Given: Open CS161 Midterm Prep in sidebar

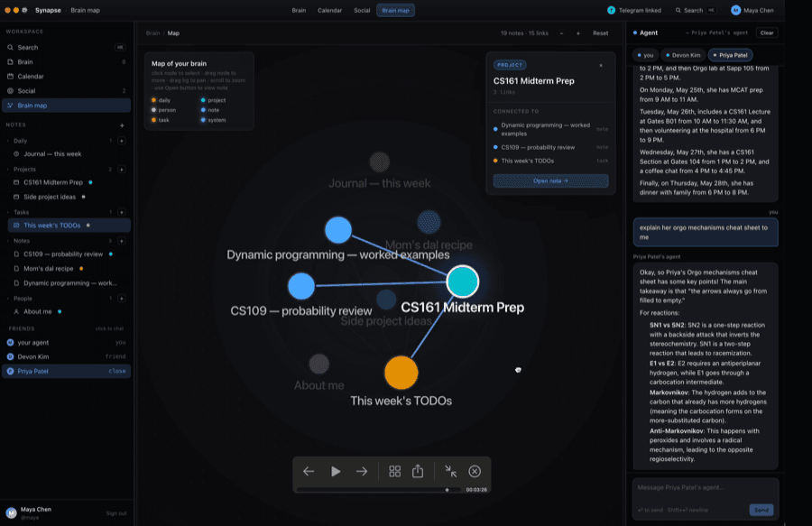Looking at the screenshot, I should (x=69, y=183).
